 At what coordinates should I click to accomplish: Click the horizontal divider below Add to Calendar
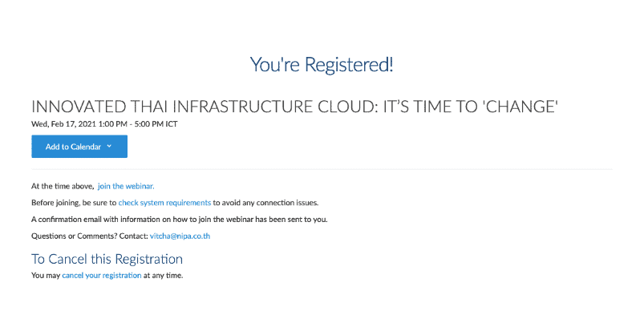(322, 169)
